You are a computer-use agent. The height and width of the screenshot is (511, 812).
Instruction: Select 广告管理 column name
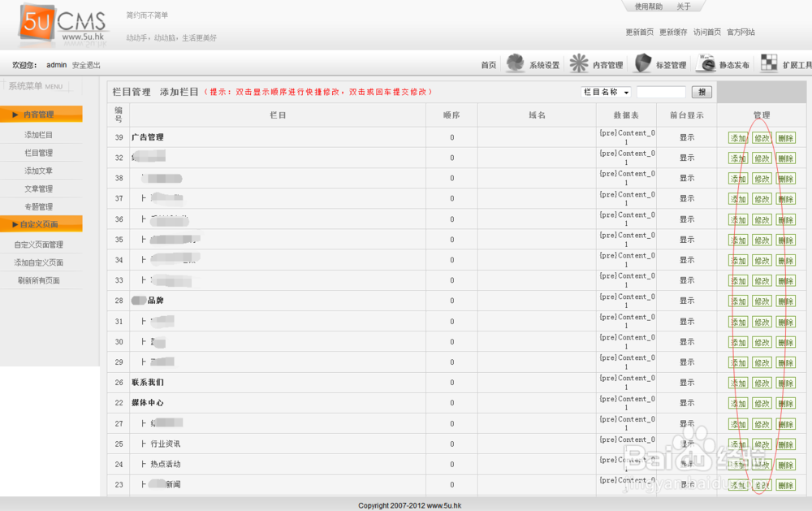[148, 137]
